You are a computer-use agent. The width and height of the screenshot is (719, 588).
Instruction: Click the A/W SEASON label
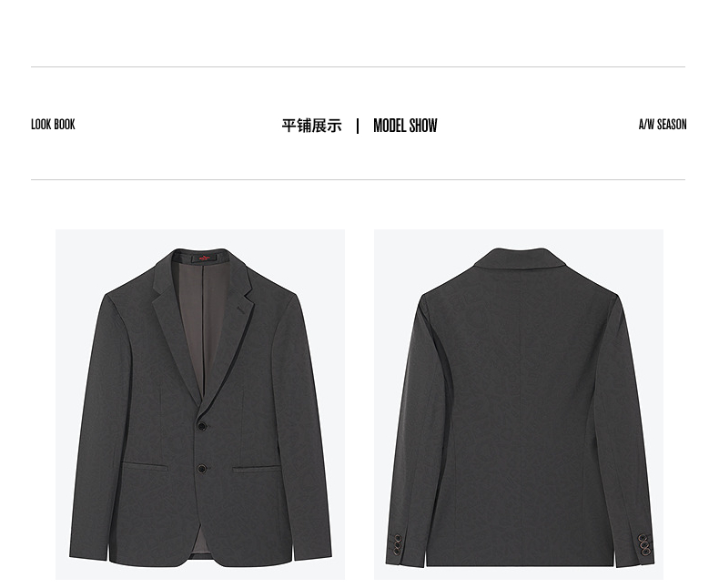click(x=663, y=125)
